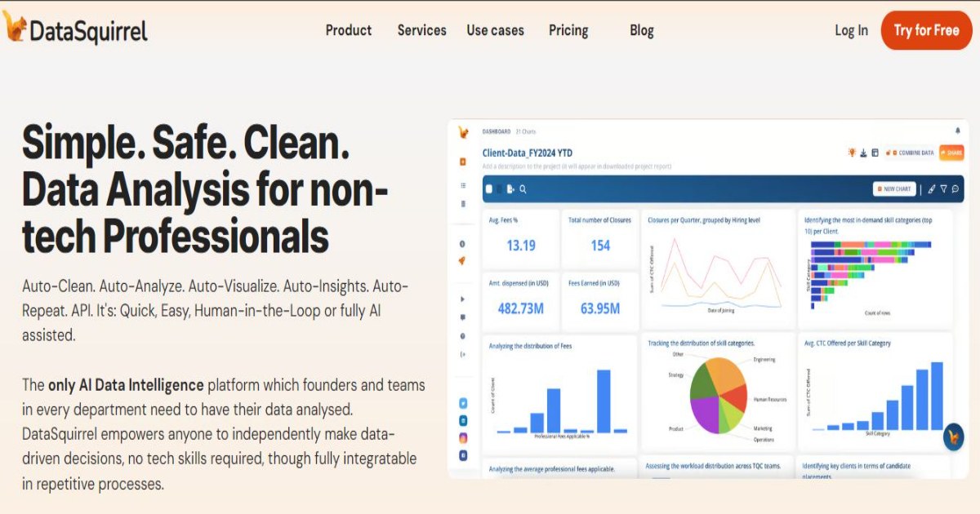980x514 pixels.
Task: Select the Avg. Fees % card value 13.19
Action: point(521,246)
